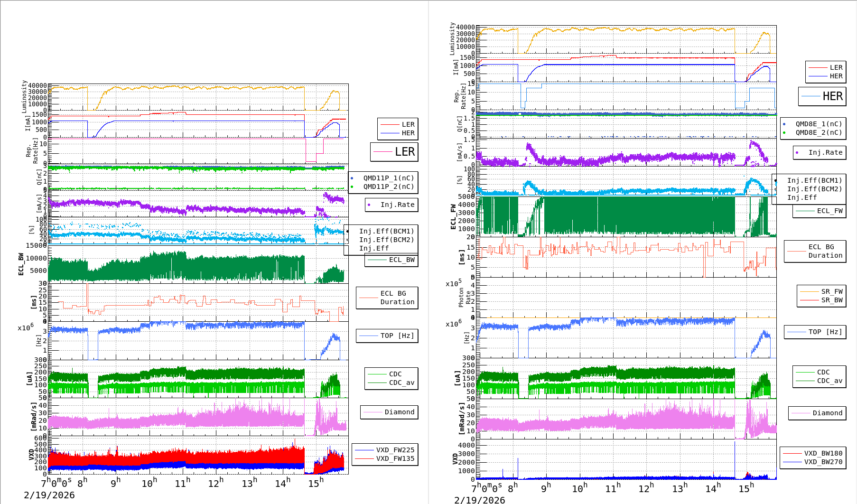
Task: Click the ECL_BW legend box
Action: [x=391, y=260]
